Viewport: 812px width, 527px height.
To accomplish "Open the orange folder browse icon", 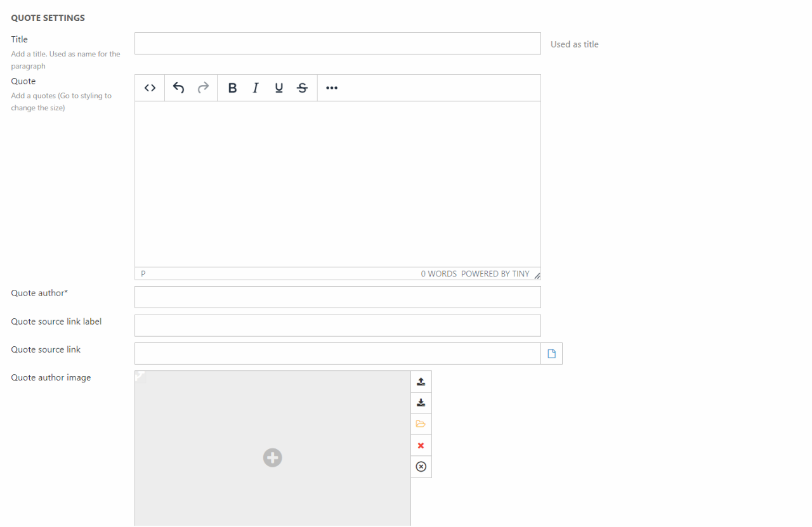I will pos(421,424).
